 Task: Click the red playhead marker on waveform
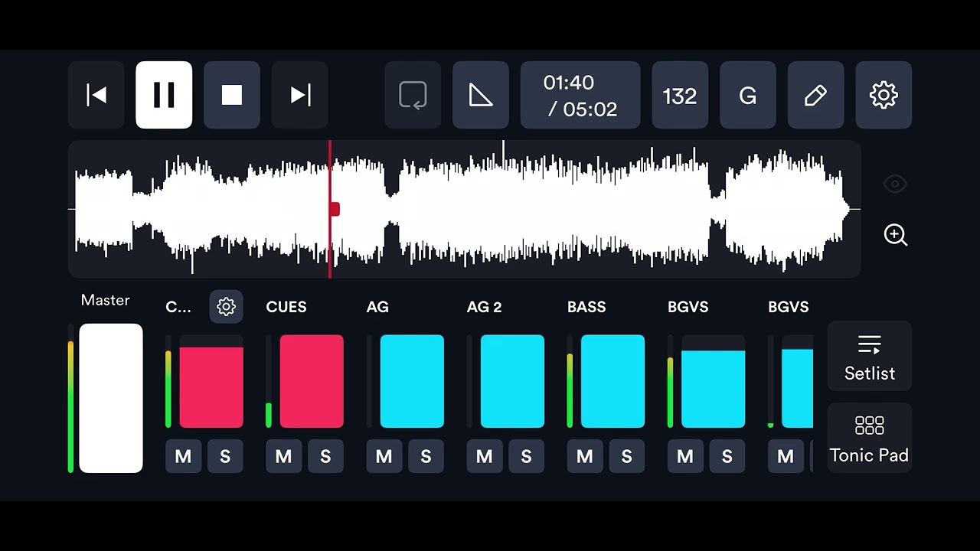click(334, 209)
